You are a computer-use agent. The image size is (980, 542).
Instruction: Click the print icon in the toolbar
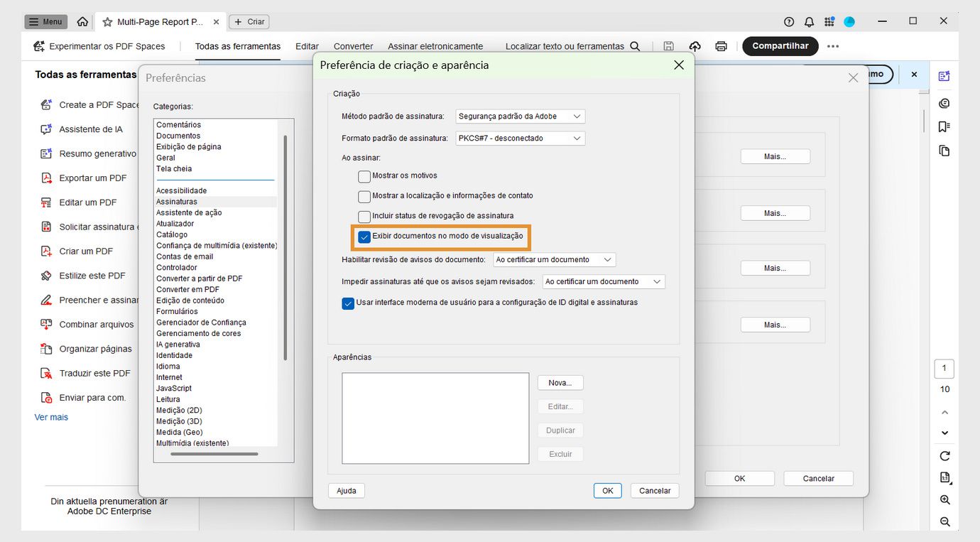[721, 45]
